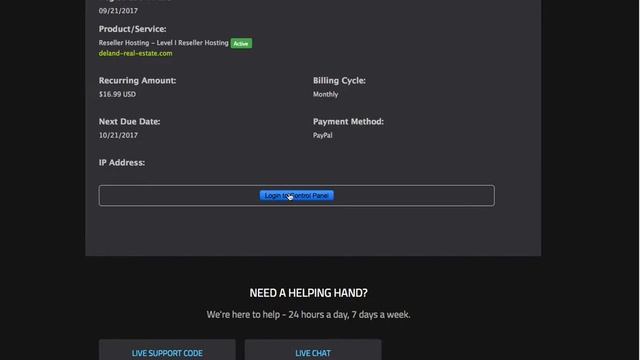Click the 24 hours a day help text

pyautogui.click(x=309, y=315)
